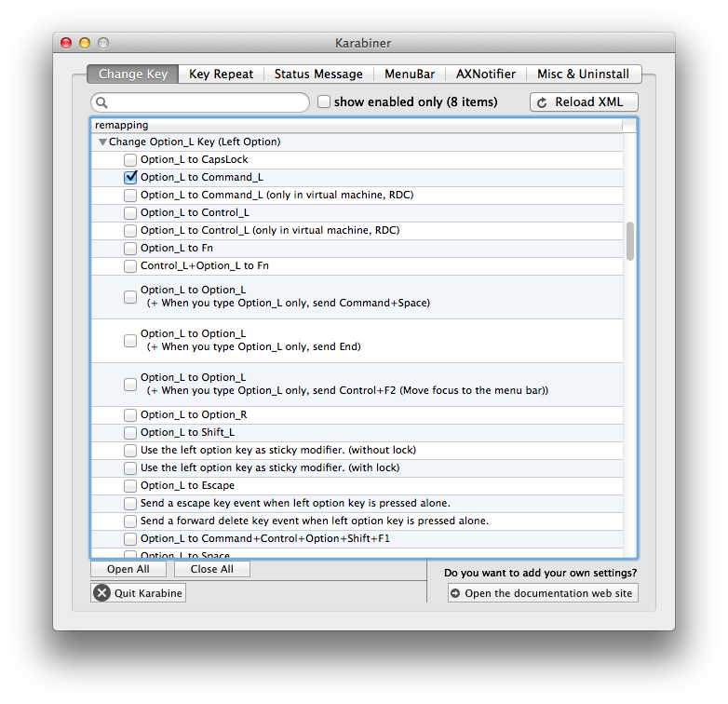
Task: Enable left option sticky modifier without lock
Action: [130, 450]
